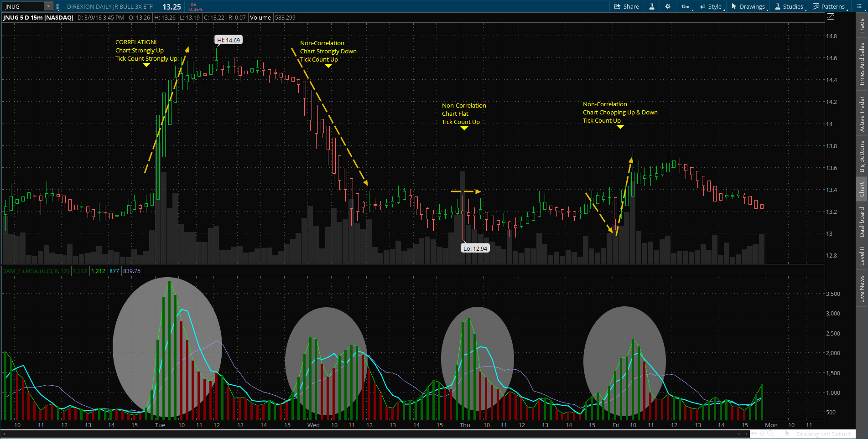Toggle the price axis scale icon
This screenshot has height=439, width=868.
[x=831, y=17]
